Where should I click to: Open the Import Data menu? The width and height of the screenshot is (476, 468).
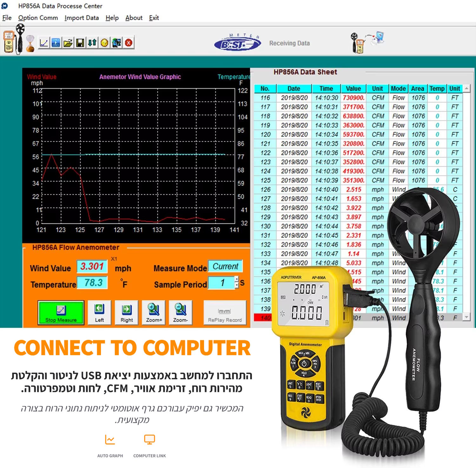coord(82,18)
